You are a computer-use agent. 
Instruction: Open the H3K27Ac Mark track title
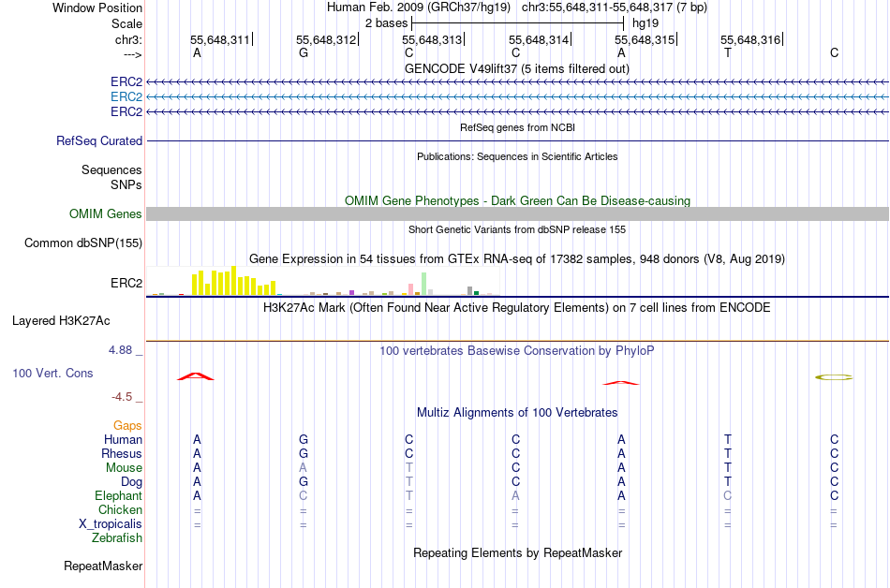pyautogui.click(x=517, y=307)
